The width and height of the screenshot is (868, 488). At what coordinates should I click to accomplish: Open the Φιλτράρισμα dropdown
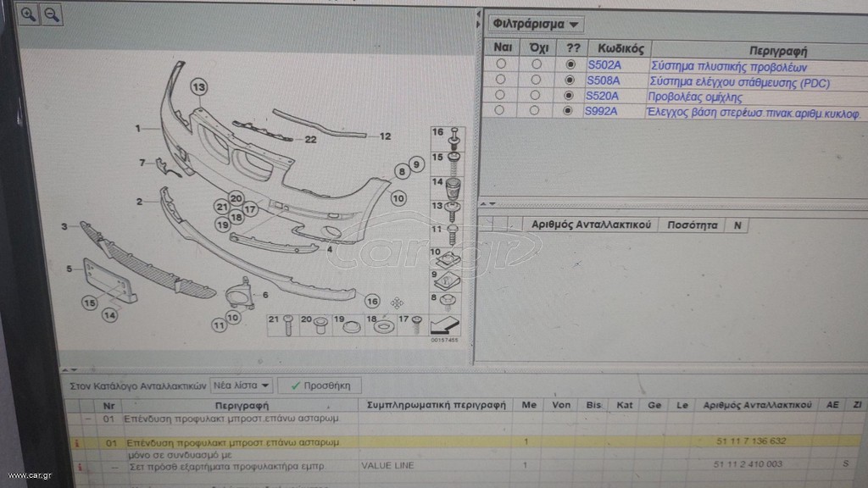pos(536,24)
